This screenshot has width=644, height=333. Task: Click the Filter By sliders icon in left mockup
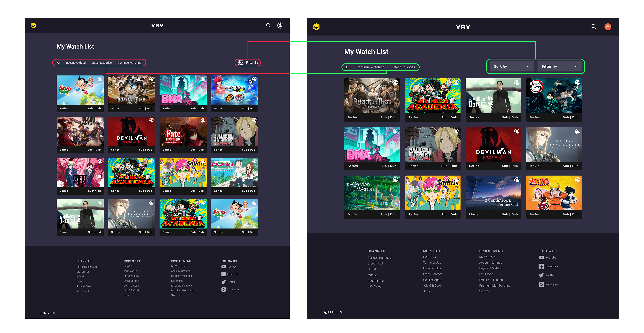coord(240,63)
